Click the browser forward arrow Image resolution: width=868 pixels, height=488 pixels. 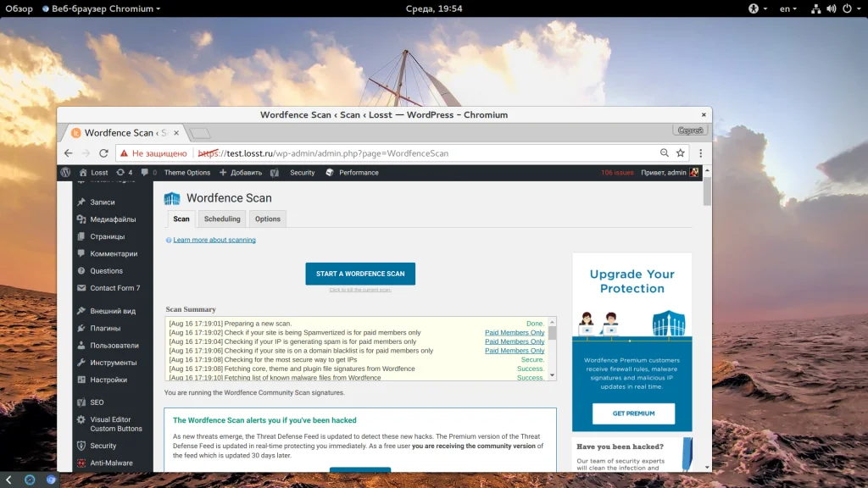pyautogui.click(x=86, y=153)
